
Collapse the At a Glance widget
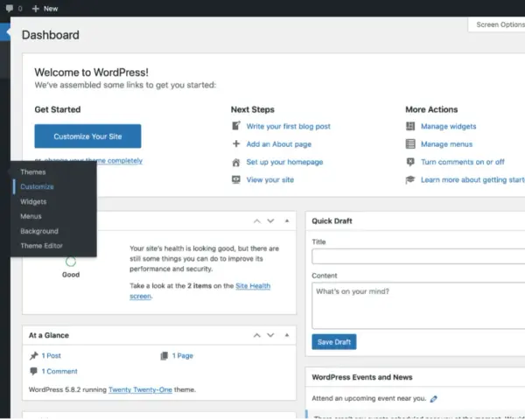[x=287, y=335]
